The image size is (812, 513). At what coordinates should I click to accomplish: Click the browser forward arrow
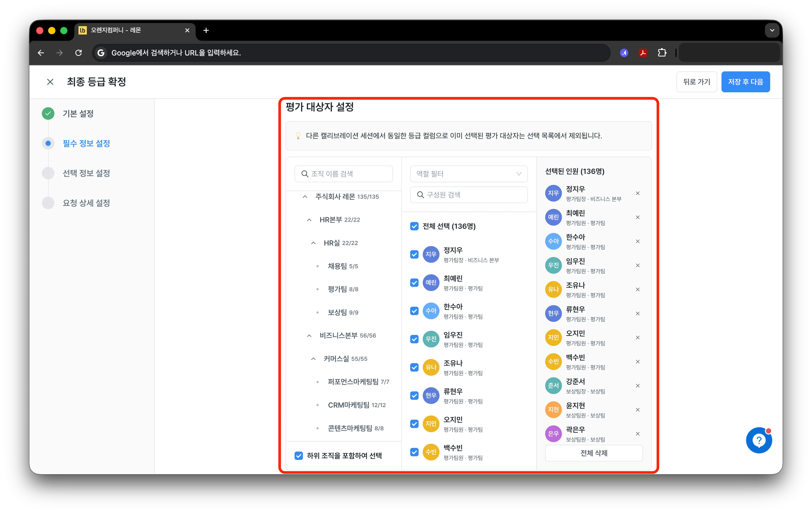click(x=59, y=53)
